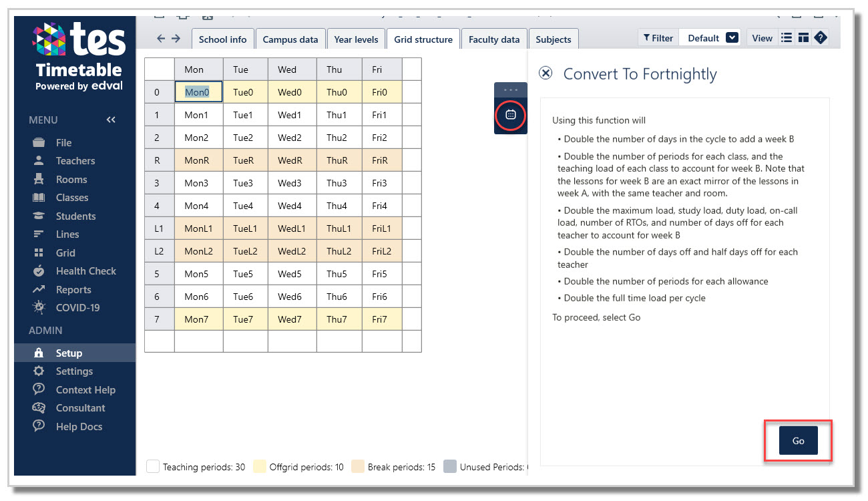Click cell Tue7 in the grid
Viewport: 868px width, 501px height.
[246, 319]
